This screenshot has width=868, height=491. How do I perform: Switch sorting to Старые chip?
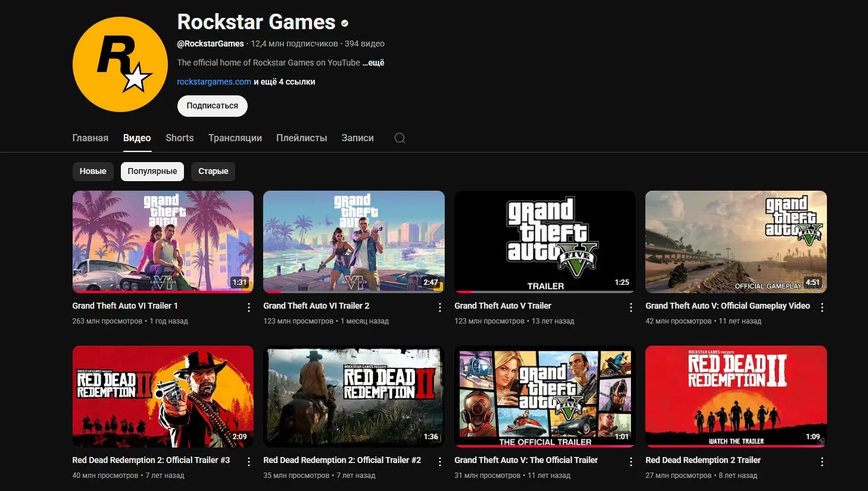(213, 172)
